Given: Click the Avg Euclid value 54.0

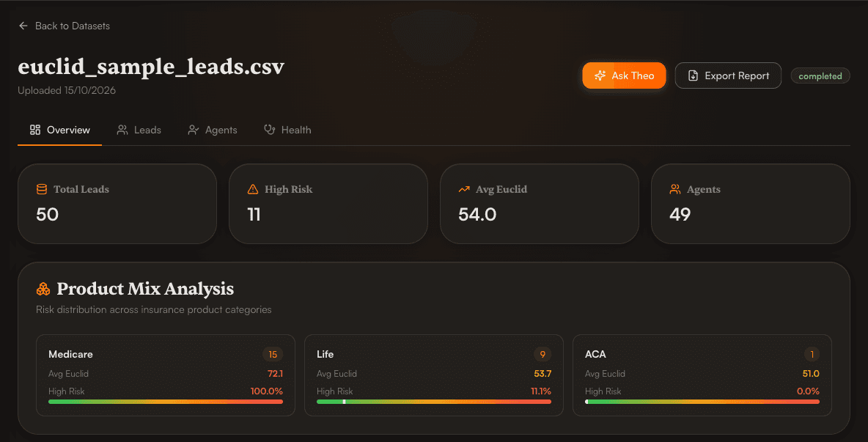Looking at the screenshot, I should (477, 214).
